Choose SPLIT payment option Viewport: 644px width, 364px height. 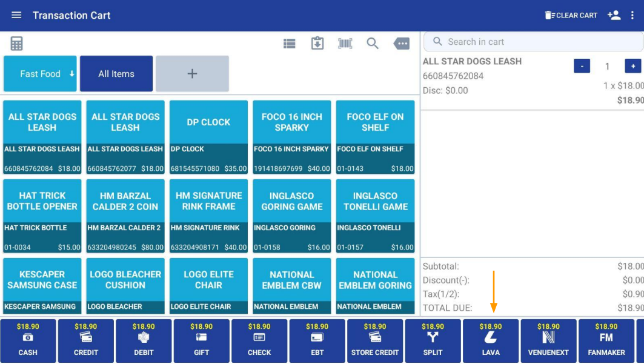click(433, 340)
